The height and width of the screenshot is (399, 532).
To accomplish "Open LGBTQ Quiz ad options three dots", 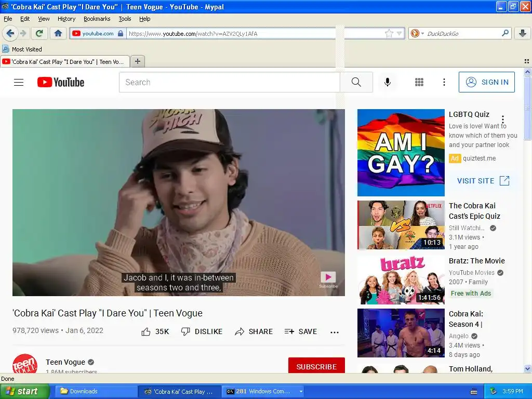I will point(503,119).
